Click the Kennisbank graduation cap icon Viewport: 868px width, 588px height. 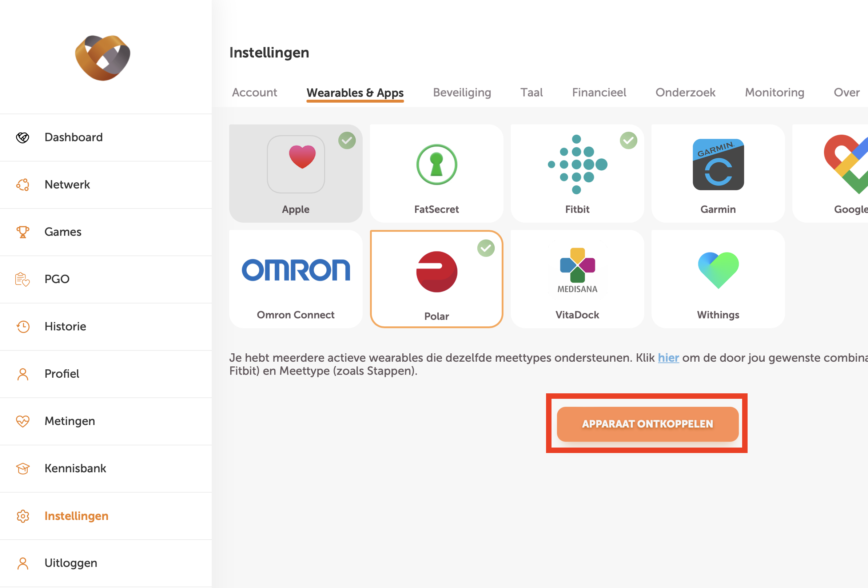(23, 468)
